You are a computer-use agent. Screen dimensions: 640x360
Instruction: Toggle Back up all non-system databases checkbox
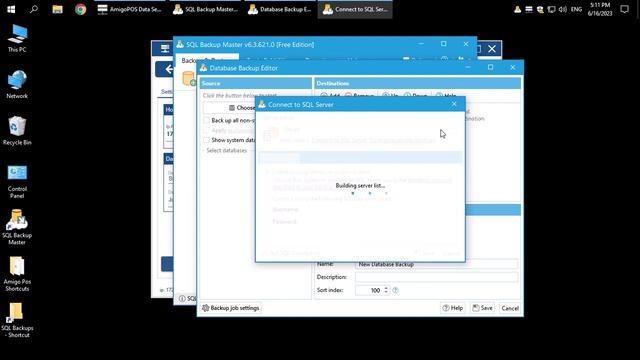pyautogui.click(x=207, y=120)
